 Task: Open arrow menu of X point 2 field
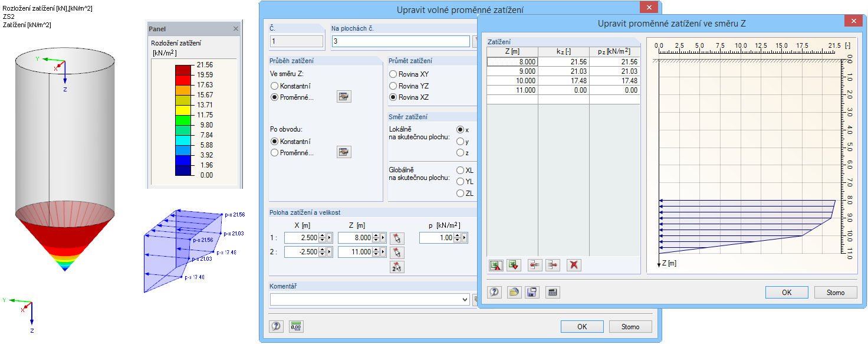coord(329,252)
